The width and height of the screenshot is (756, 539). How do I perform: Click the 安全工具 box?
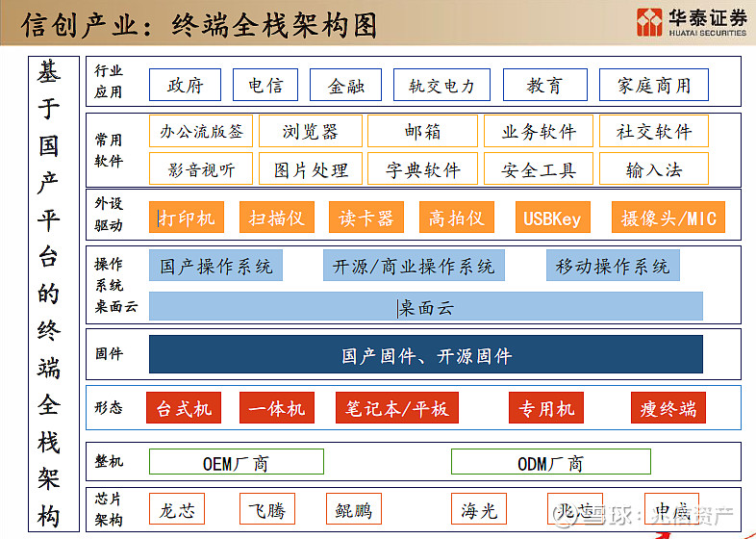(x=539, y=168)
